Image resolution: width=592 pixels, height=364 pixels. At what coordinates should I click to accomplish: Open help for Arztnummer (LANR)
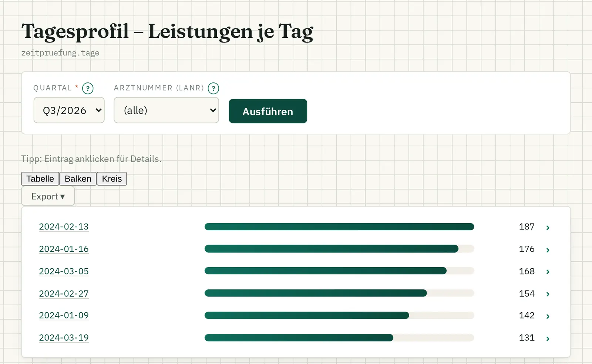click(x=213, y=88)
